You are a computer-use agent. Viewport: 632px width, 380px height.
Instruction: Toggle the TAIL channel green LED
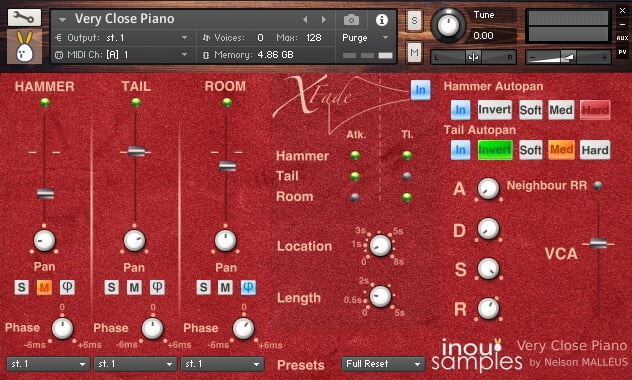[x=136, y=102]
